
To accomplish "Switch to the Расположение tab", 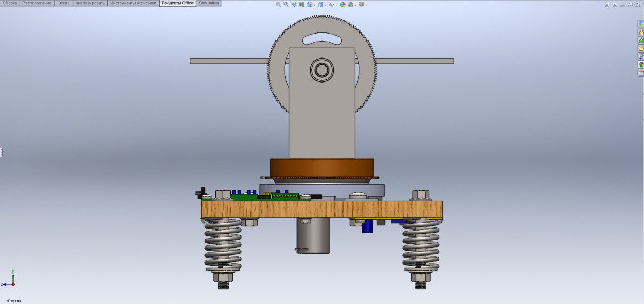I will tap(37, 3).
